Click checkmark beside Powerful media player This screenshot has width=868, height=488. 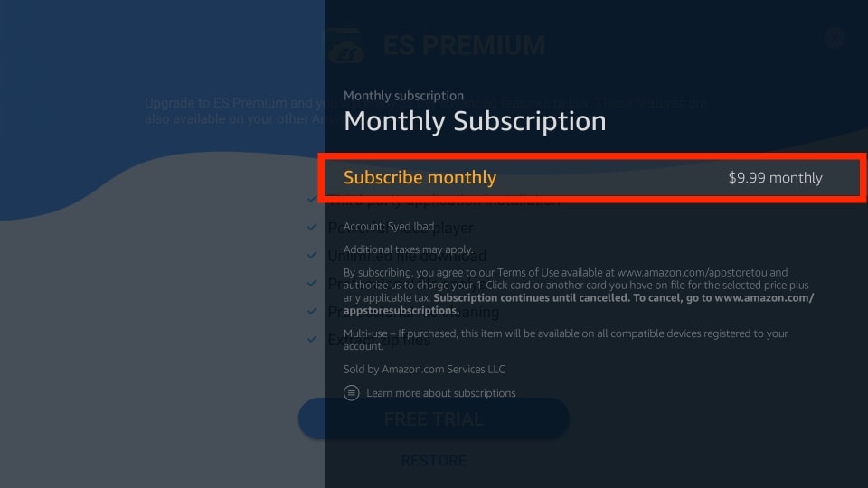click(x=312, y=227)
